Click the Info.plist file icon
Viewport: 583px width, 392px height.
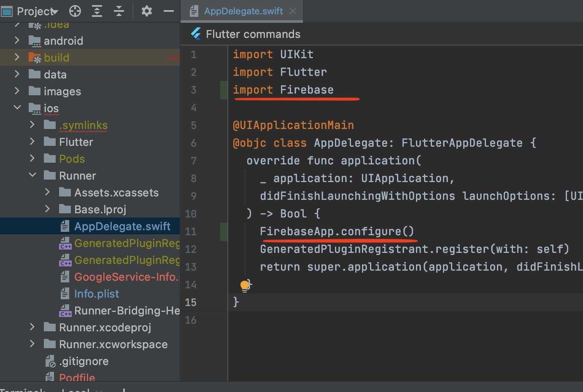pyautogui.click(x=65, y=293)
